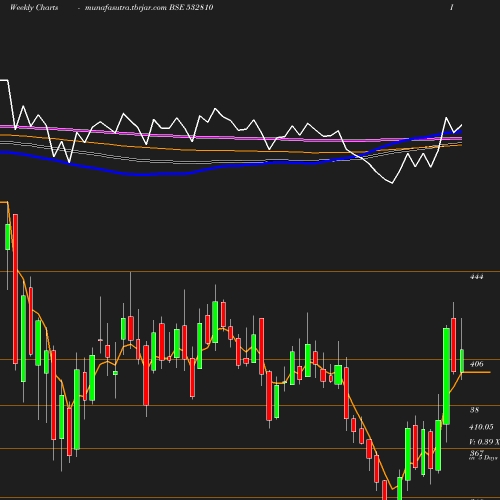Click the "on 5 Days" caption

483,458
